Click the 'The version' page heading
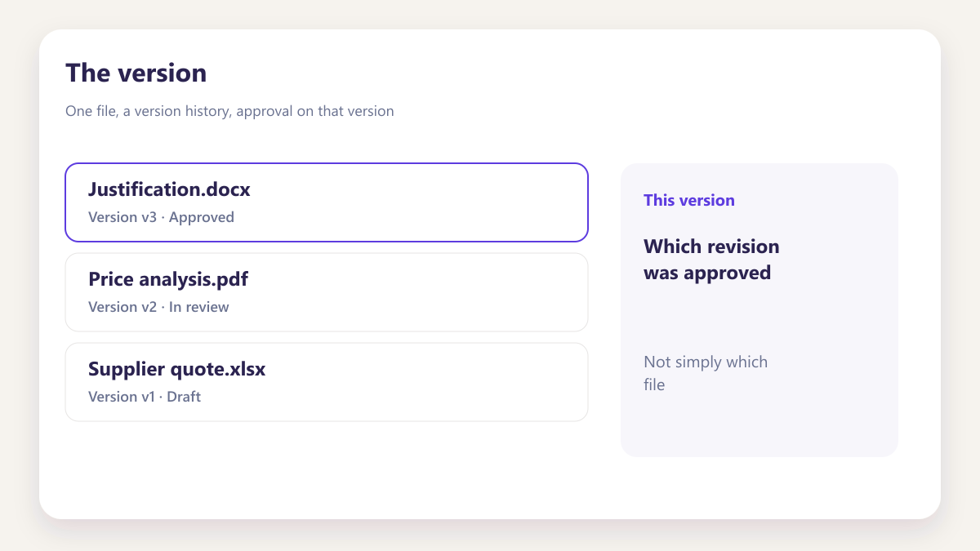980x551 pixels. click(x=136, y=73)
